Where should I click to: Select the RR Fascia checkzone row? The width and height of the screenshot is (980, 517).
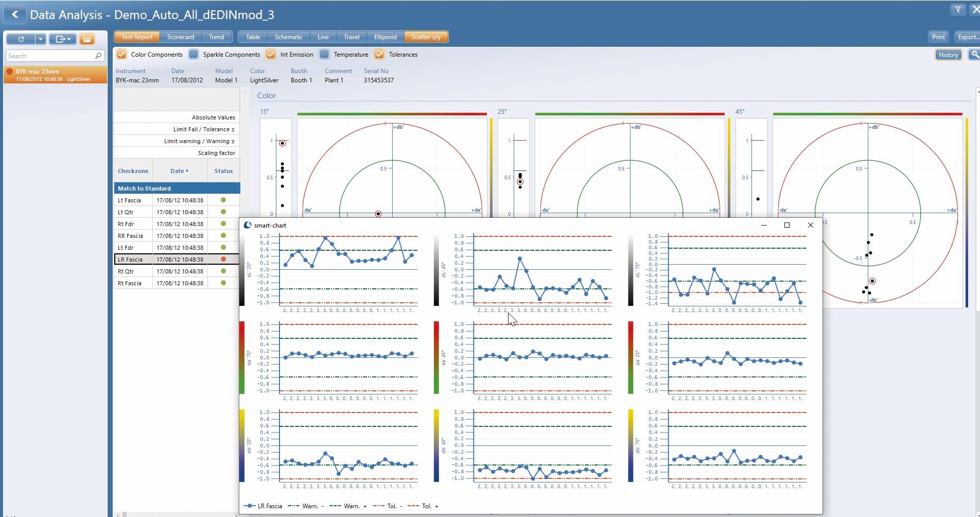177,236
